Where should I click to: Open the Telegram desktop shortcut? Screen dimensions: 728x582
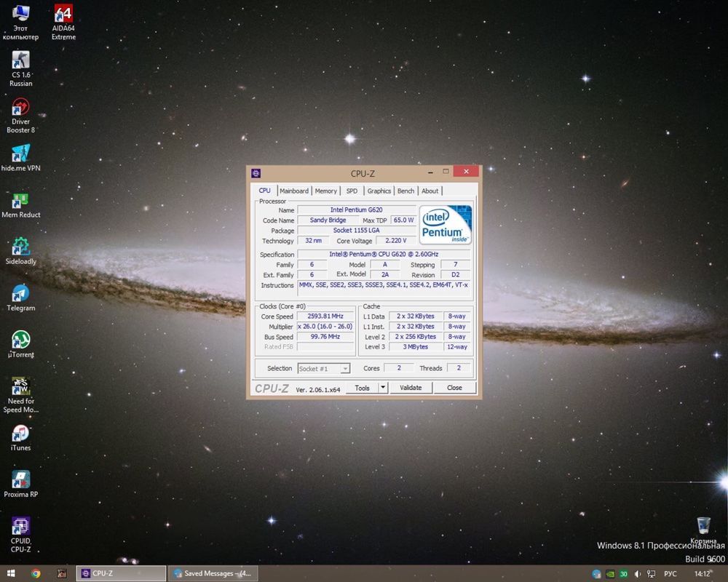[x=21, y=298]
